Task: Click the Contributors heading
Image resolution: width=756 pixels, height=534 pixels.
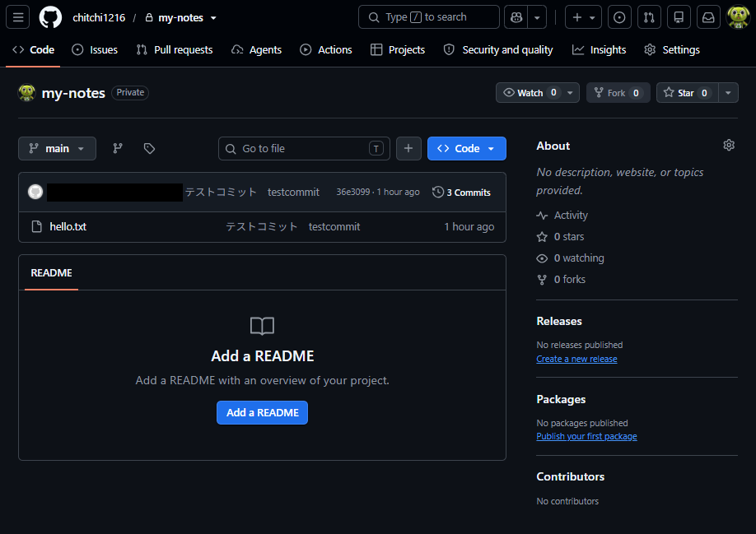Action: coord(571,476)
